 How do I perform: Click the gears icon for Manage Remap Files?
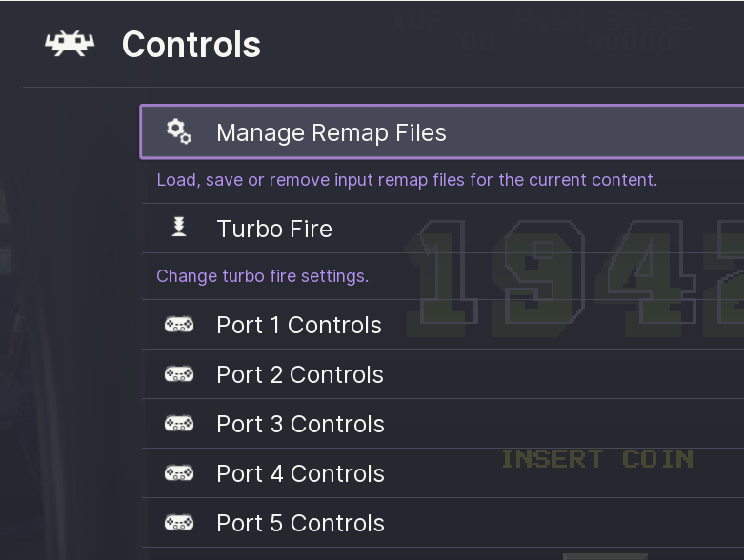click(178, 131)
